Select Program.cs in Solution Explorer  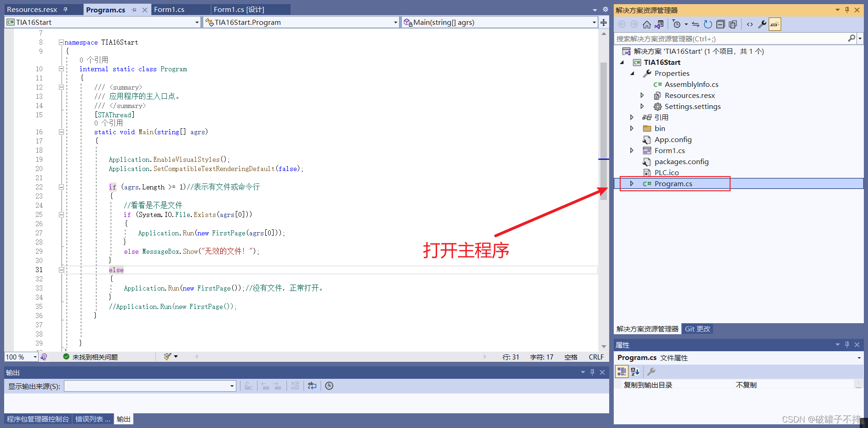click(x=674, y=183)
